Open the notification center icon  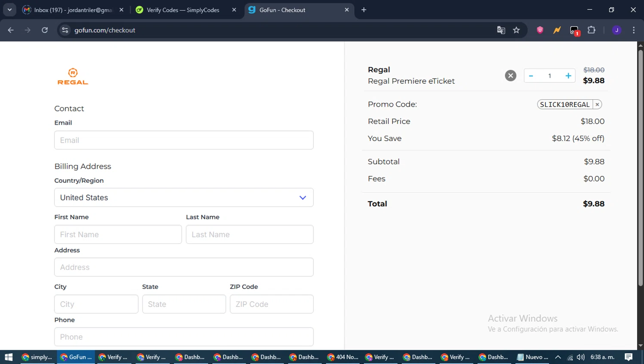coord(629,357)
